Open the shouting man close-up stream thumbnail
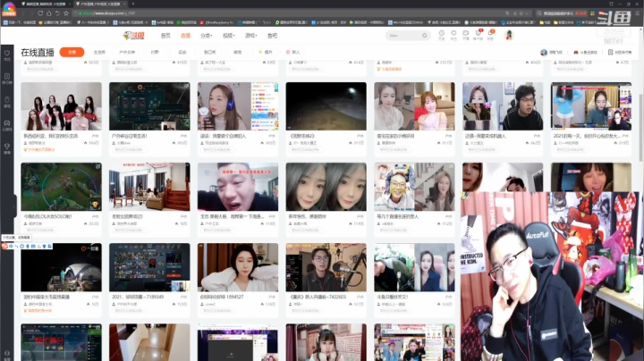The height and width of the screenshot is (361, 644). pos(238,187)
